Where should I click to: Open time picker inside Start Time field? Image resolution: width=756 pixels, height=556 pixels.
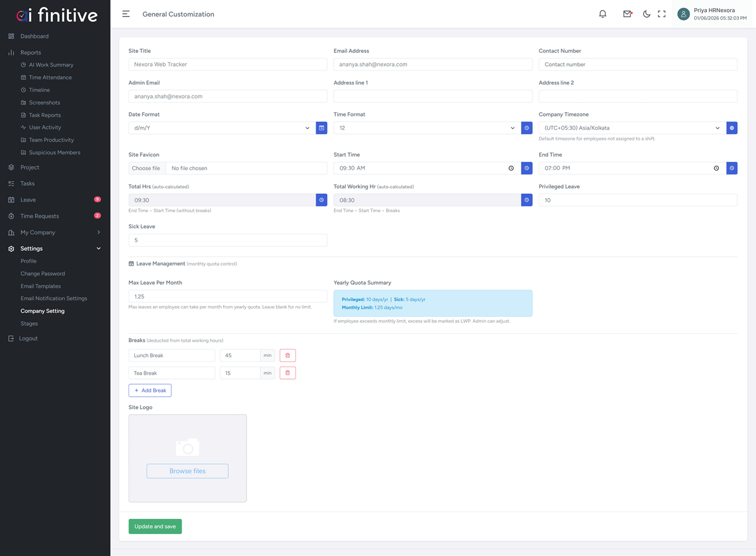(511, 168)
